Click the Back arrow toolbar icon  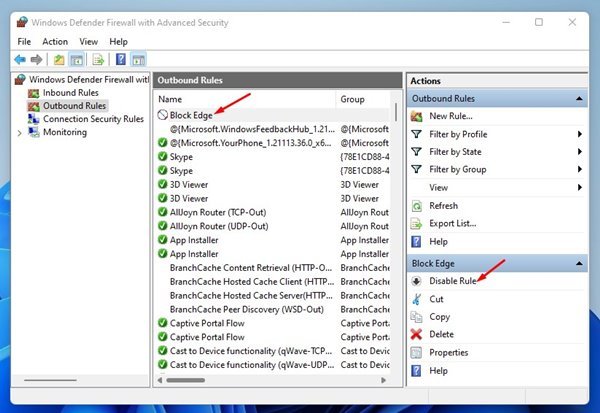pos(20,60)
